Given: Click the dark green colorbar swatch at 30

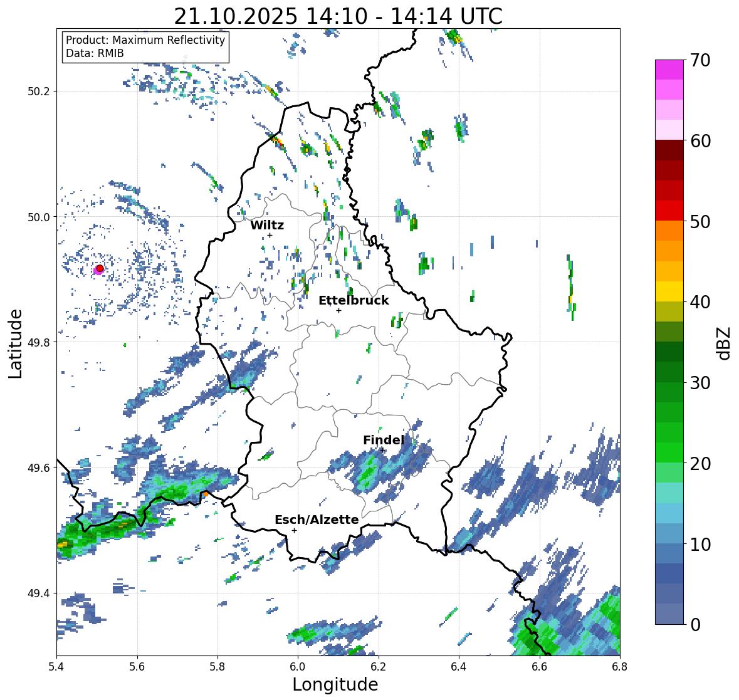Looking at the screenshot, I should point(669,372).
